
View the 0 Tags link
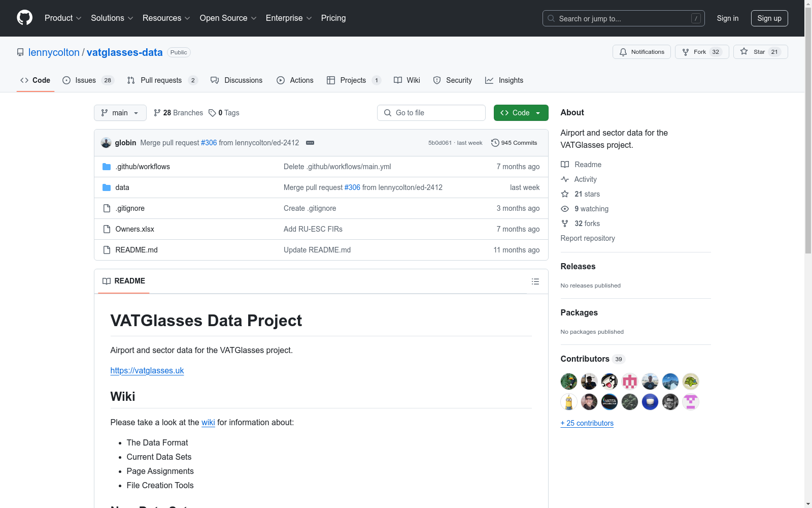(224, 113)
